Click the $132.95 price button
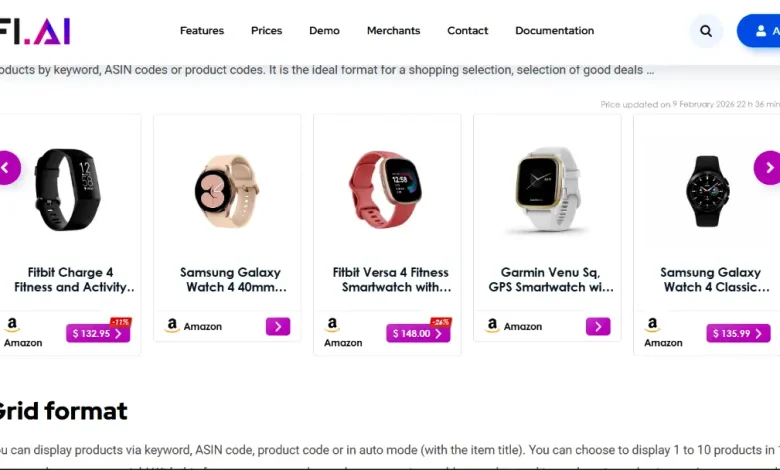Viewport: 780px width, 470px height. pos(98,333)
